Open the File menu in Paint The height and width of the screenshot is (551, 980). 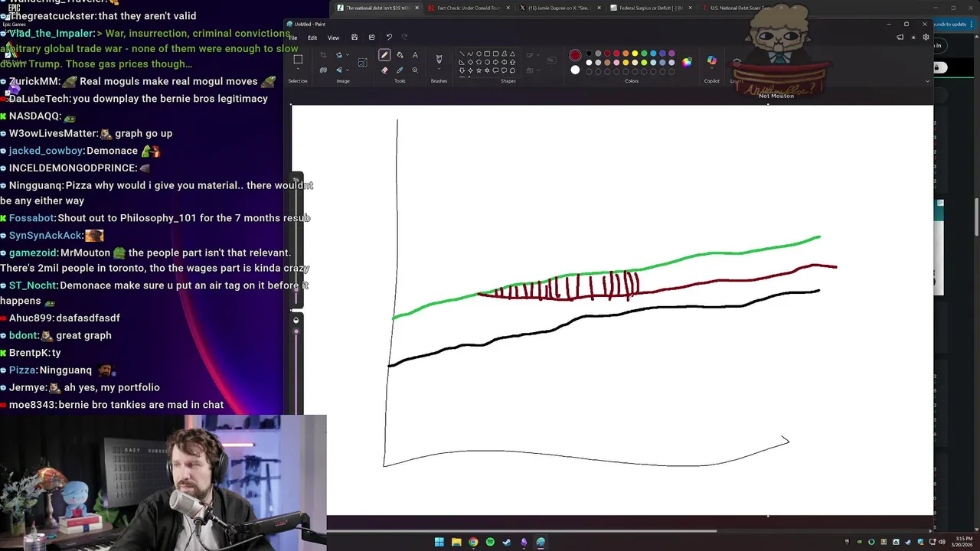(x=293, y=37)
